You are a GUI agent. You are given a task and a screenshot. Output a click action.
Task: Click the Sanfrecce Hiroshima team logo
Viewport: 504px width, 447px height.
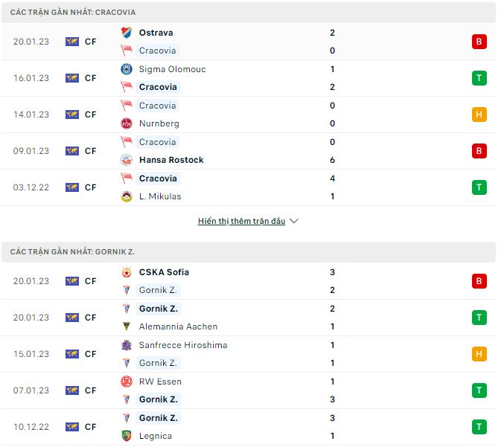click(x=127, y=345)
